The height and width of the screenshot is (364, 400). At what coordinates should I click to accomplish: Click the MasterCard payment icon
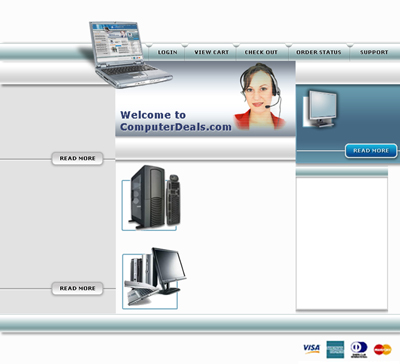point(382,349)
